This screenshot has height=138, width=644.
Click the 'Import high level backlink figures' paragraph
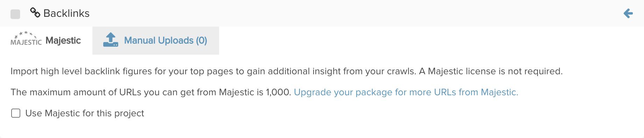pos(286,71)
